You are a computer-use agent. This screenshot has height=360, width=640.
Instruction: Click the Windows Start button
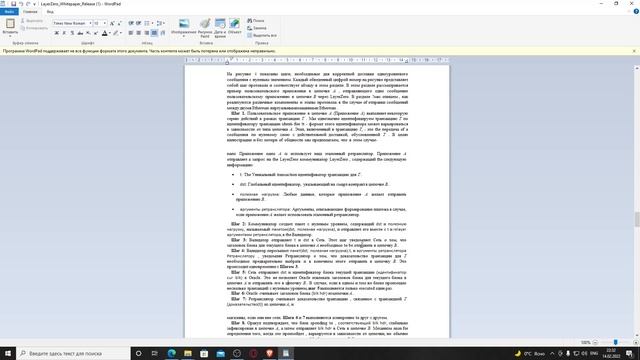point(8,353)
